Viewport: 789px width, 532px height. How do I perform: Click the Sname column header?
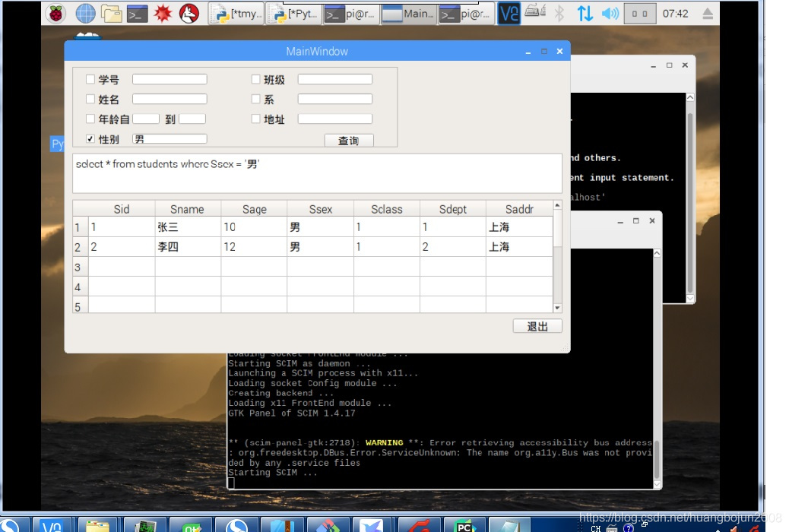point(187,209)
